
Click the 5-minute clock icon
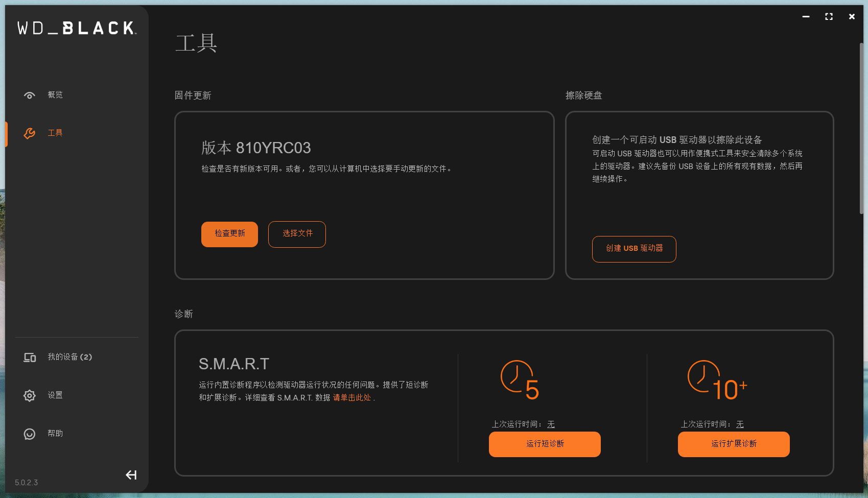coord(520,381)
